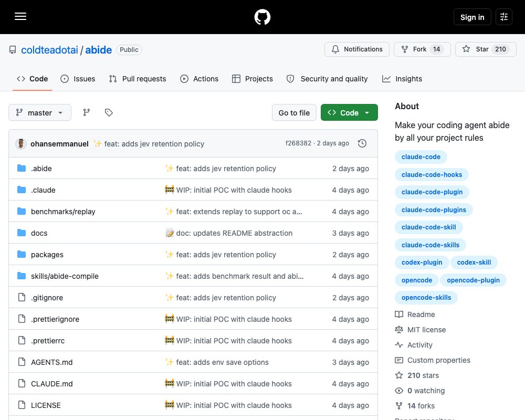Open the Security and quality tab
The image size is (525, 420).
pyautogui.click(x=327, y=79)
